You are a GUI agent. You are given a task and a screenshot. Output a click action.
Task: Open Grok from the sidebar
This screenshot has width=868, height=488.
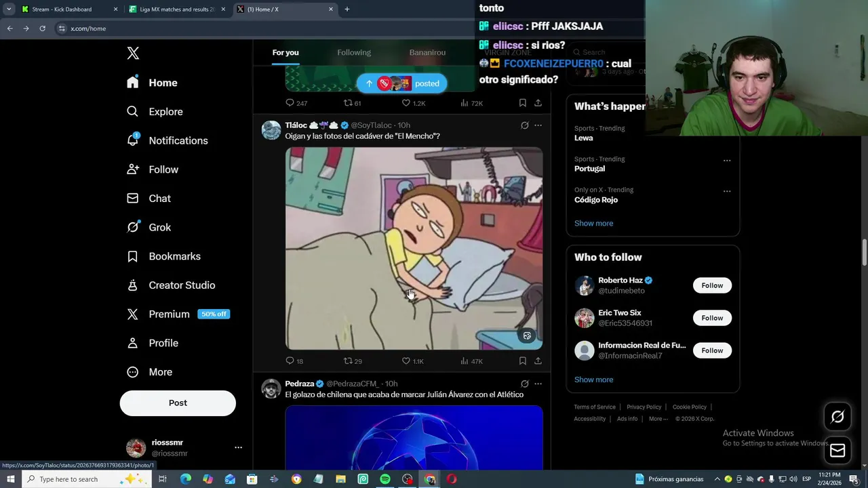pos(149,227)
